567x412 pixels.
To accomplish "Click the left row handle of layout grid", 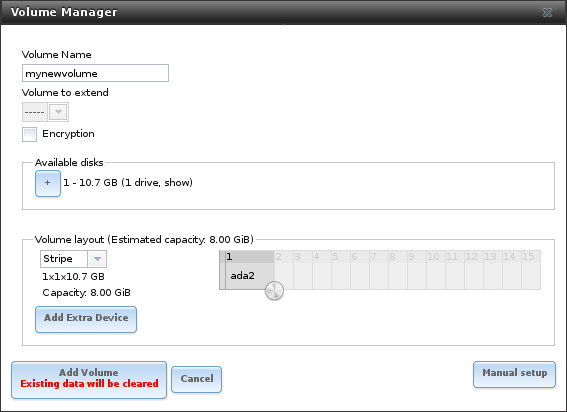I will click(222, 270).
